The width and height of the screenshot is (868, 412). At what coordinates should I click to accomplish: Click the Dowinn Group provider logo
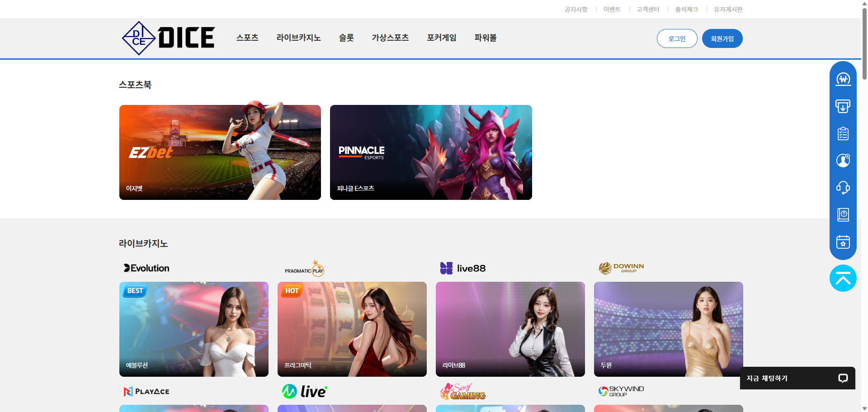(621, 268)
